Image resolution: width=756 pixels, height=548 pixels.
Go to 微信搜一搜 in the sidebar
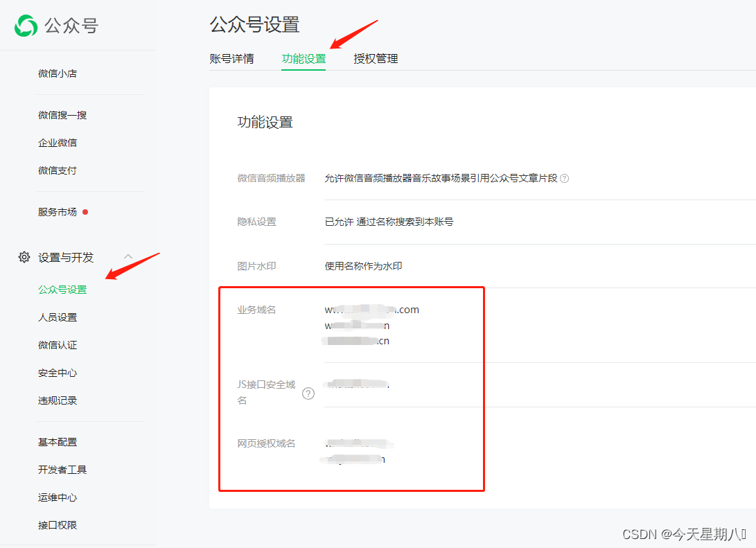click(x=62, y=115)
